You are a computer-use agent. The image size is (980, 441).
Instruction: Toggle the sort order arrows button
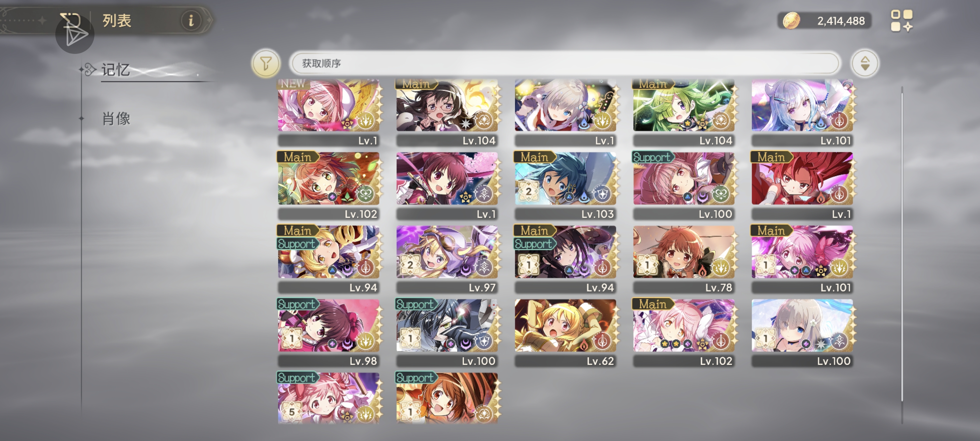[865, 63]
